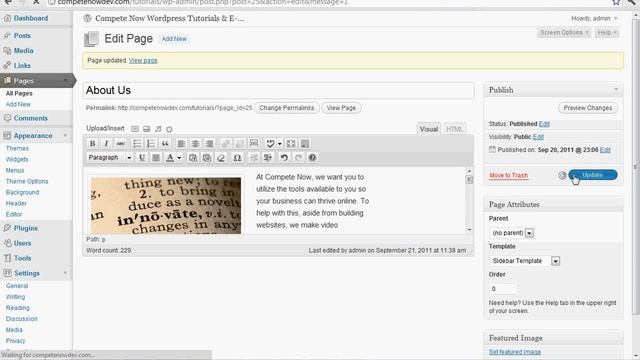Image resolution: width=640 pixels, height=360 pixels.
Task: Open spellchecker language dropdown arrow
Action: click(280, 144)
